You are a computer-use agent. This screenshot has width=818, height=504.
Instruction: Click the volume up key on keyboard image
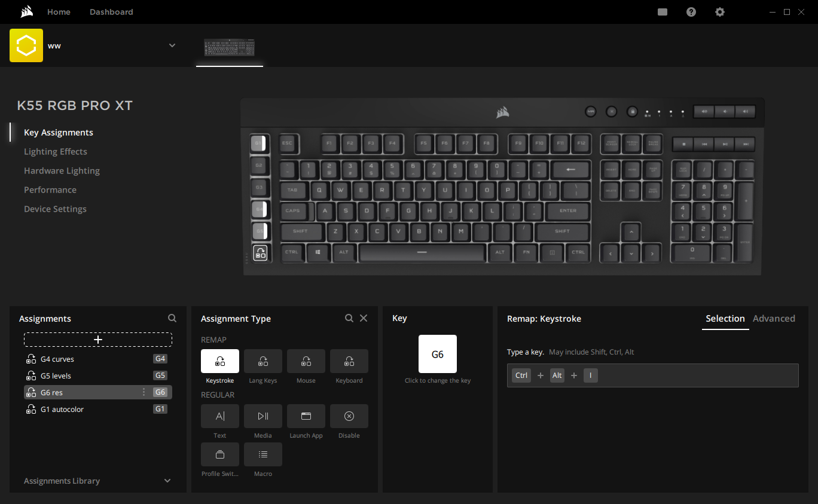tap(745, 111)
